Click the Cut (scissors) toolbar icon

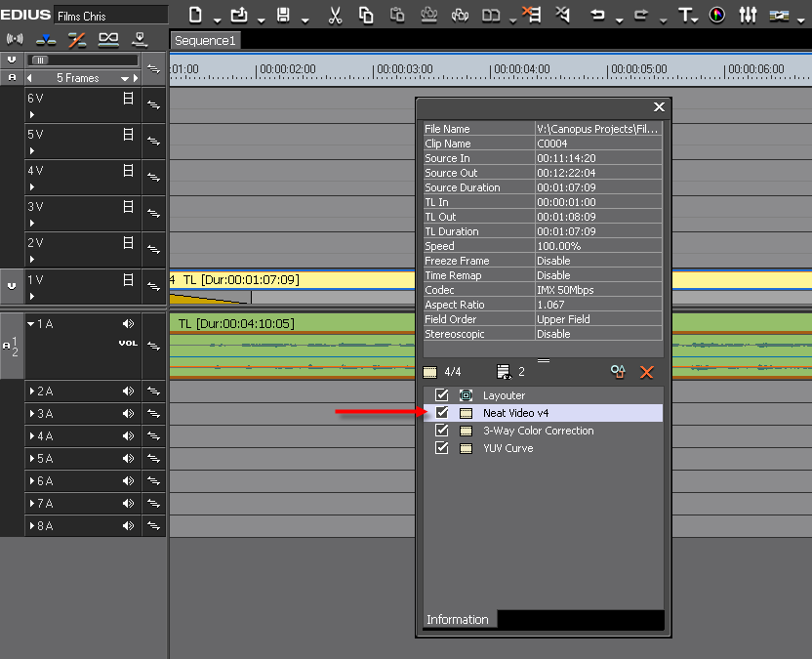click(335, 15)
